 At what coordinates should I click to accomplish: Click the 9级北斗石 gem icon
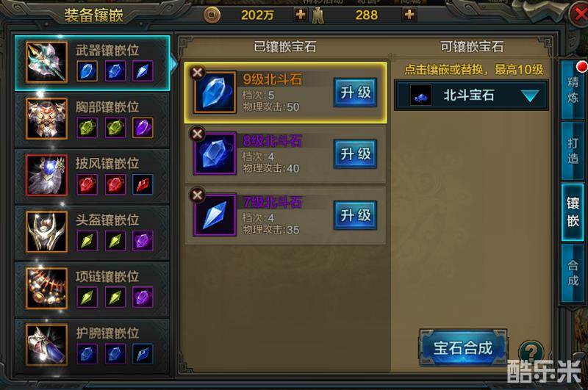[215, 92]
